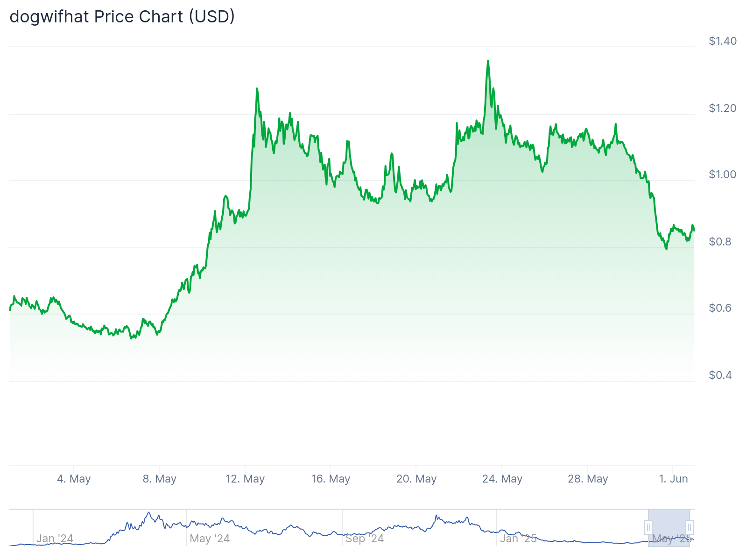Click the left navigator range handle
The image size is (746, 560).
pyautogui.click(x=648, y=527)
